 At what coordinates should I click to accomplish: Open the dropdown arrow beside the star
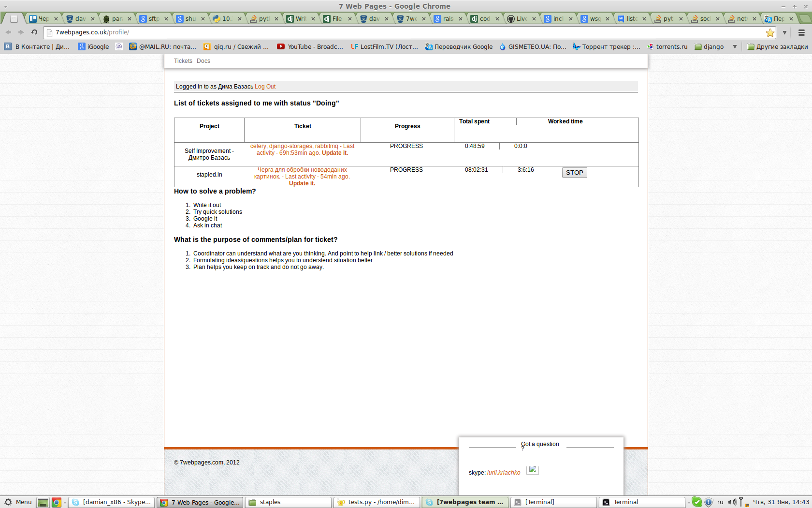[784, 32]
